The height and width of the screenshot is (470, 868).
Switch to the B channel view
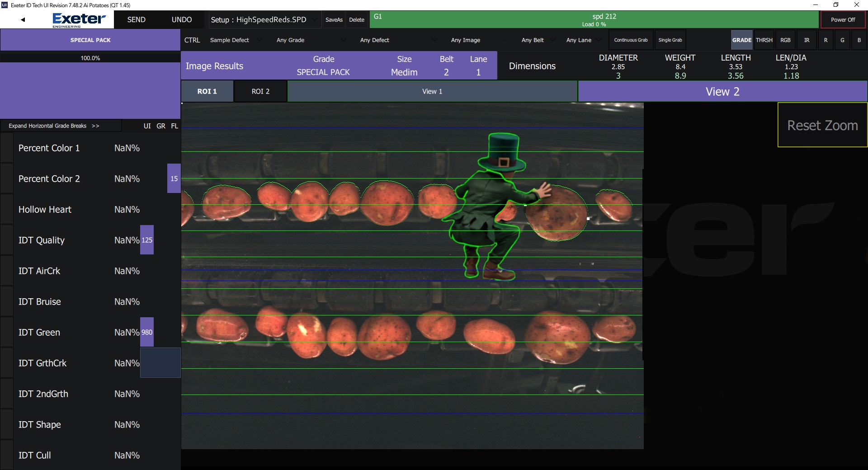(859, 40)
